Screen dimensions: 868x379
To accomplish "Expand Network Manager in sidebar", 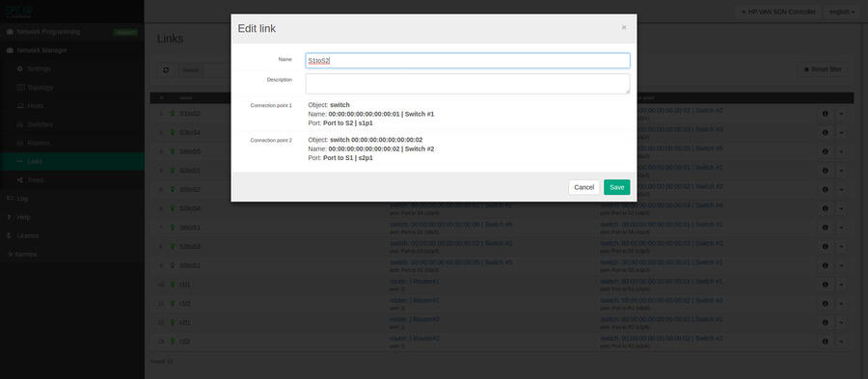I will tap(72, 50).
